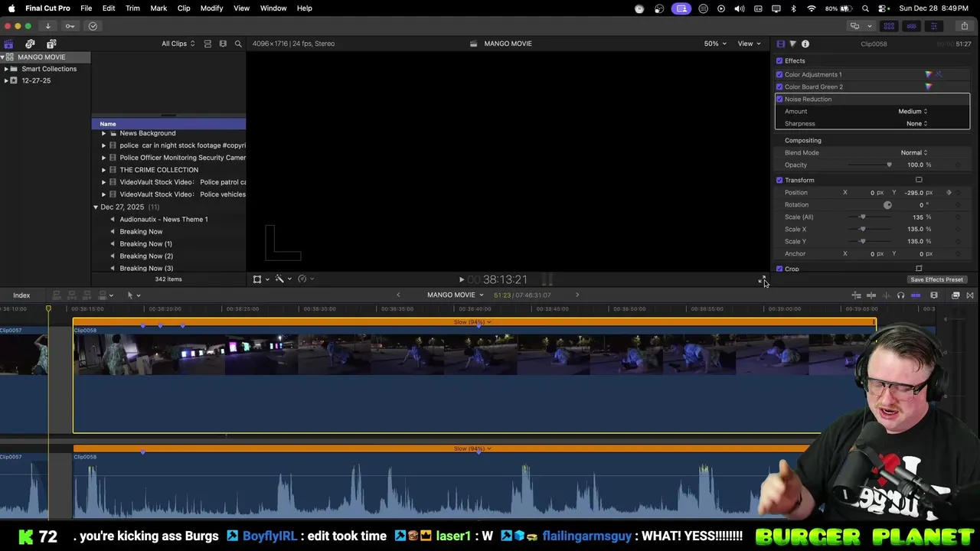Viewport: 980px width, 551px height.
Task: Toggle Transform onscreen controls icon
Action: point(919,180)
